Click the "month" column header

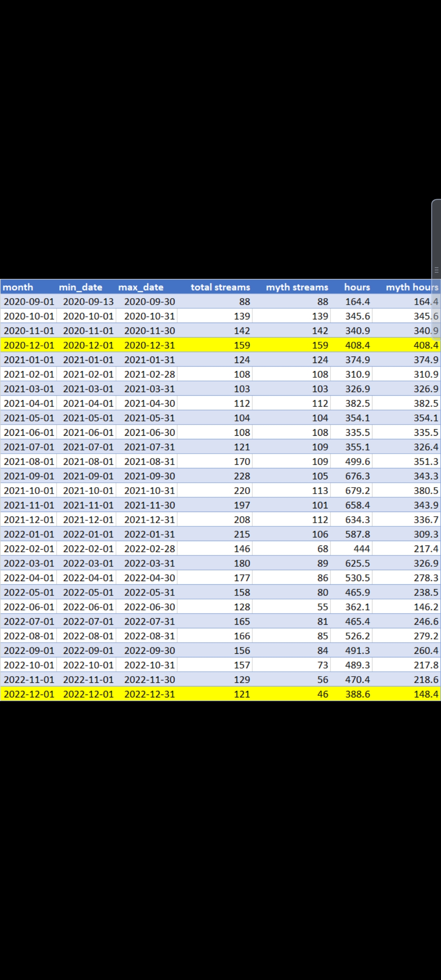(x=18, y=287)
